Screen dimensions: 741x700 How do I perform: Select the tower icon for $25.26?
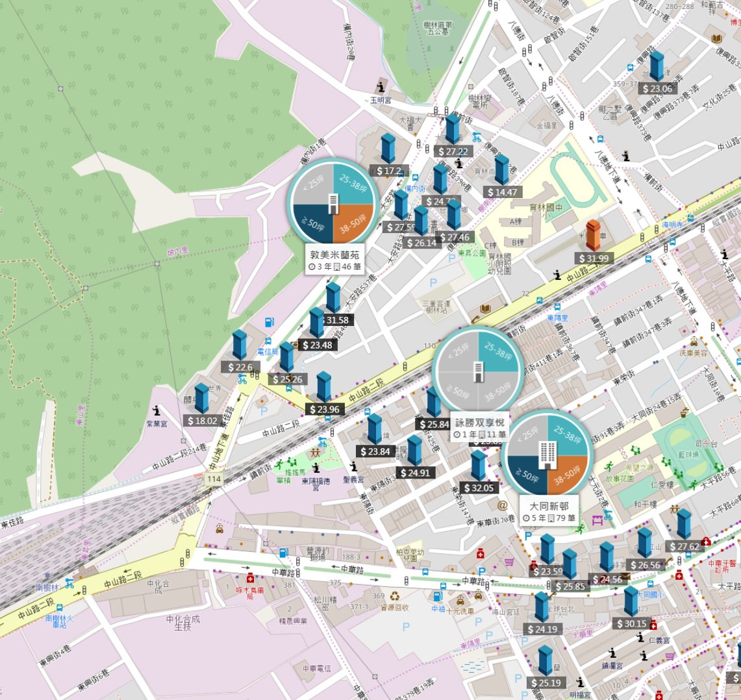pos(287,357)
